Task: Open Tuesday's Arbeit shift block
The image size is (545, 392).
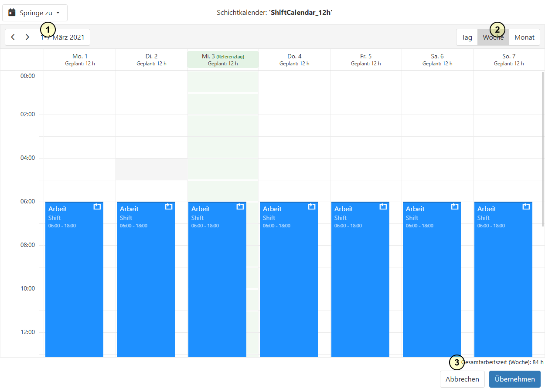Action: coord(146,280)
